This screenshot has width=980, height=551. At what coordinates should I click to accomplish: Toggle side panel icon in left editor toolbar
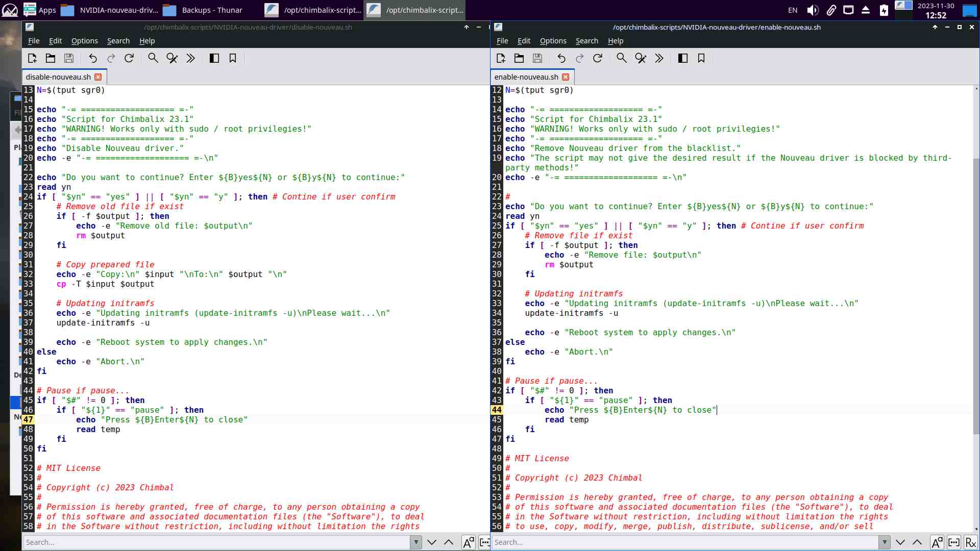214,58
